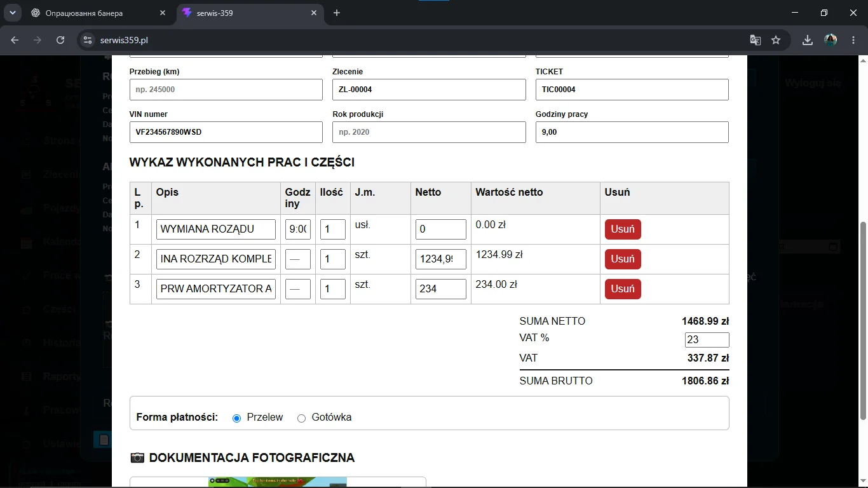Translate this page icon
The height and width of the screenshot is (488, 868).
pyautogui.click(x=755, y=40)
